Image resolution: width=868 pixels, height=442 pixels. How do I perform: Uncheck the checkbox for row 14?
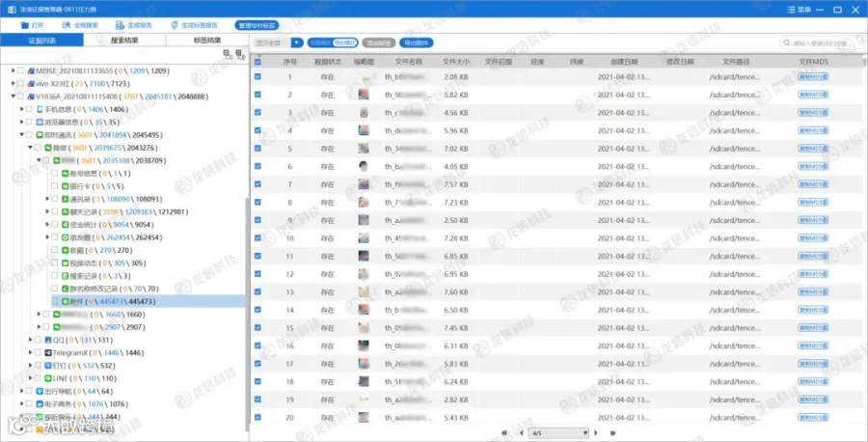coord(258,310)
